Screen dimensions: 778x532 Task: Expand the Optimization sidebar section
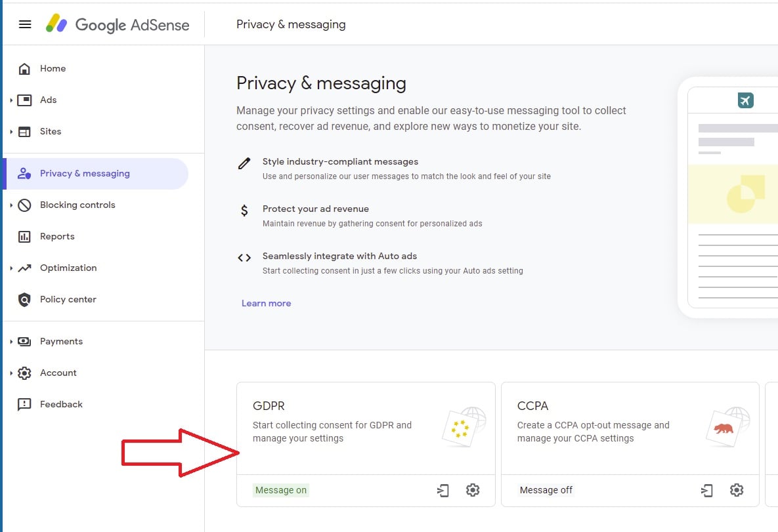click(11, 268)
